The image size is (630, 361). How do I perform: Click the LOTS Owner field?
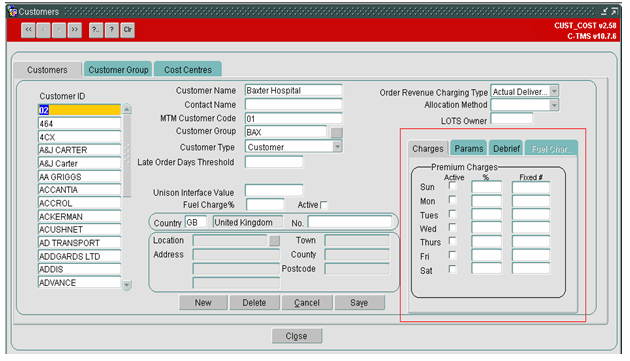click(x=512, y=119)
